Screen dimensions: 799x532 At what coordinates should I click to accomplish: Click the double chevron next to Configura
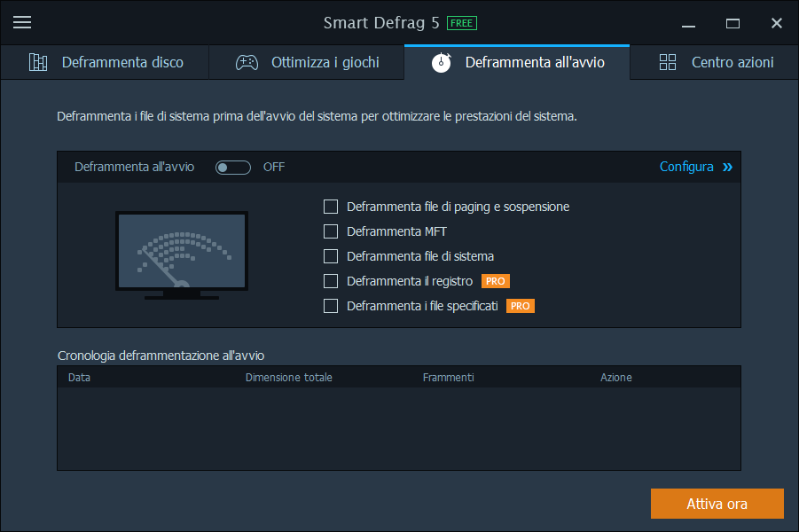tap(727, 168)
